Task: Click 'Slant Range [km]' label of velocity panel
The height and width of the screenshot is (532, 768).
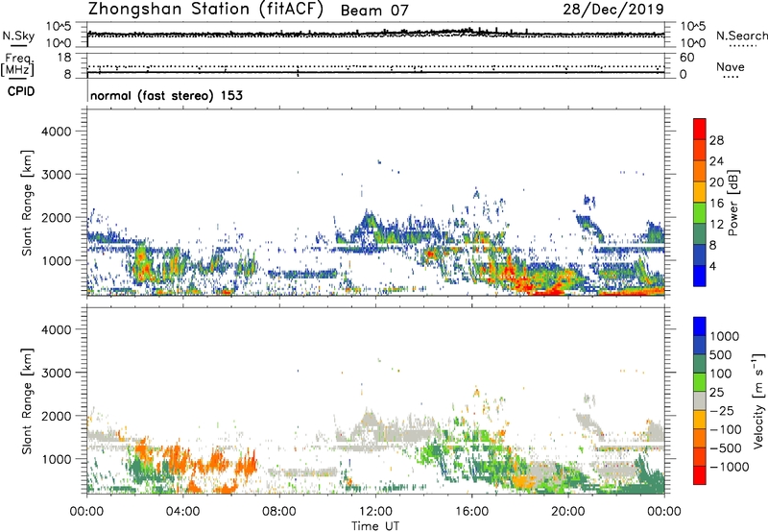Action: (27, 401)
